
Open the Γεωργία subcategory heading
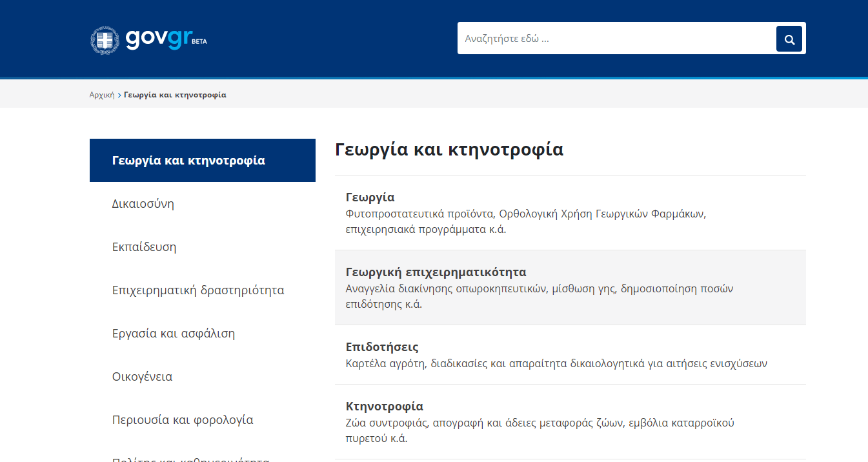(370, 197)
